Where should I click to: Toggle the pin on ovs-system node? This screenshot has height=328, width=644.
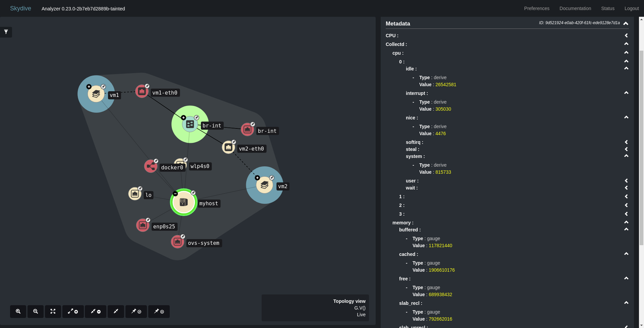point(183,236)
